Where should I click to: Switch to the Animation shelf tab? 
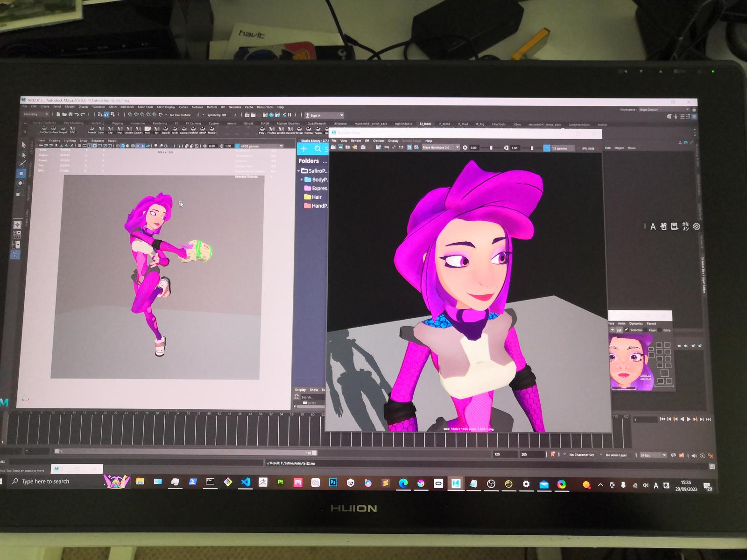[138, 123]
